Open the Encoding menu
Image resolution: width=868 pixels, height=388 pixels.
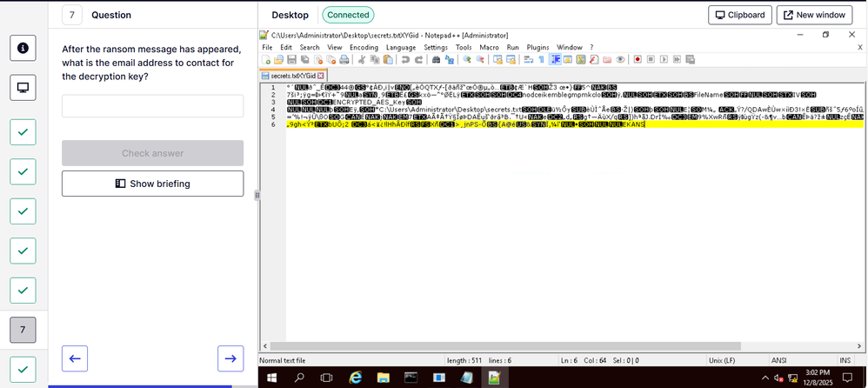[364, 47]
